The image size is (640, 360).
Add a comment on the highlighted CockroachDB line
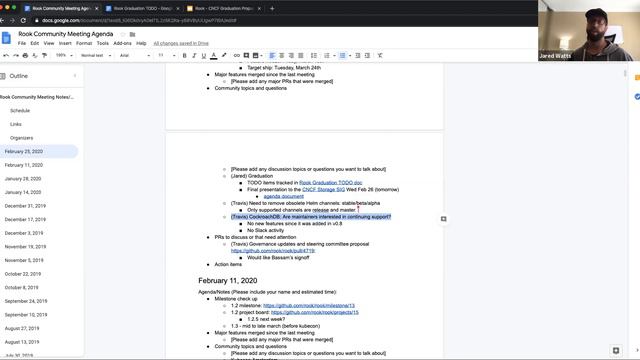point(444,219)
